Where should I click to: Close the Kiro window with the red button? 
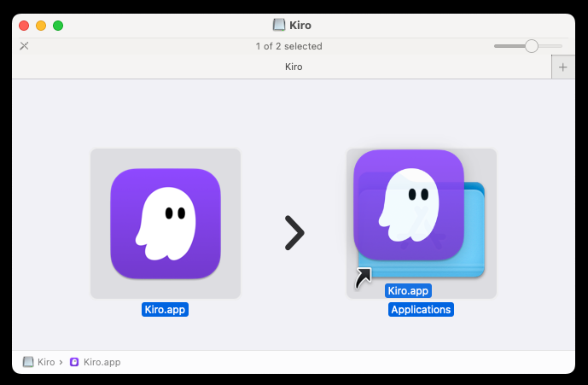[x=24, y=26]
